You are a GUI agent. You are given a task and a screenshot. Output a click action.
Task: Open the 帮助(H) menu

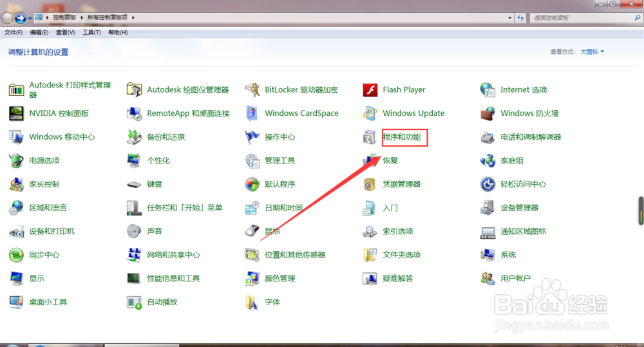[118, 32]
